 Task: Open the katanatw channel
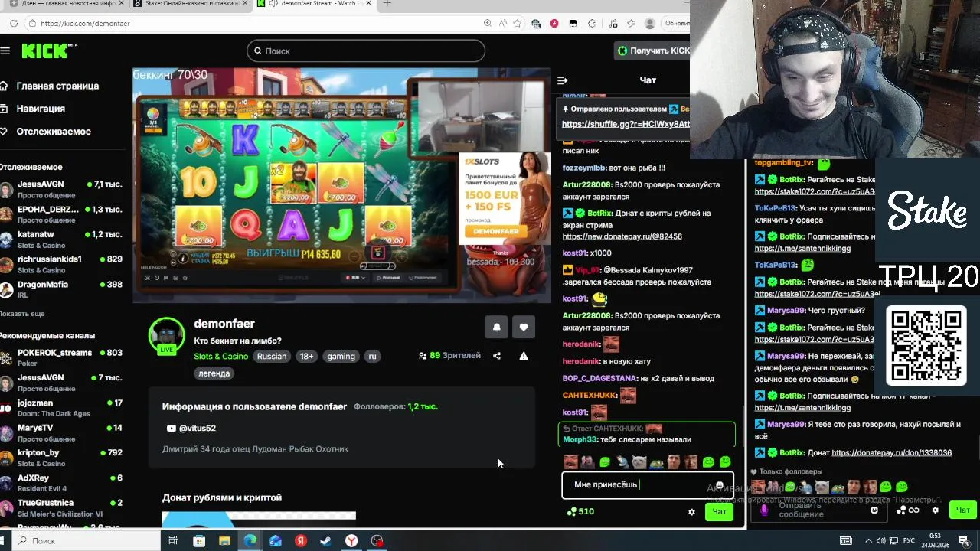tap(61, 240)
